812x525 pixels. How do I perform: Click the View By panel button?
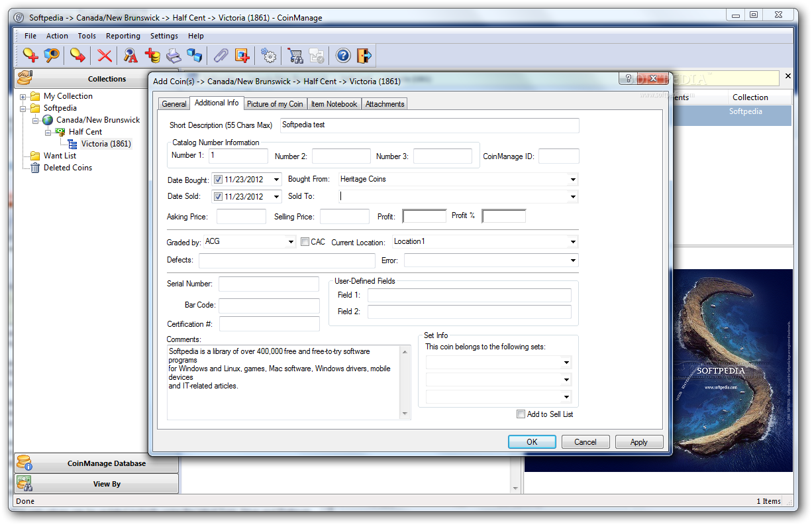[97, 484]
